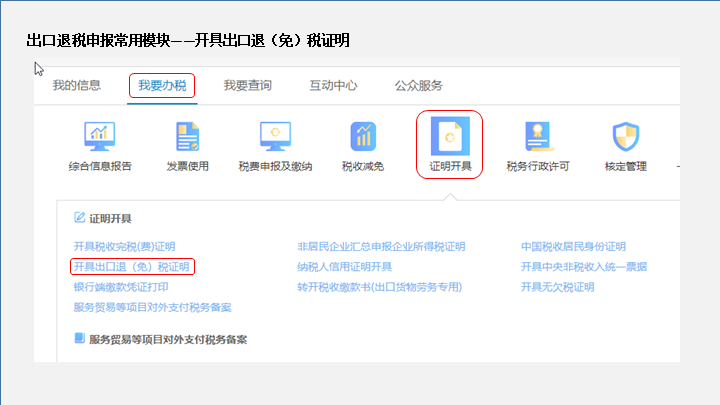
Task: Open 银行端缴款凭证打印 link
Action: tap(121, 287)
